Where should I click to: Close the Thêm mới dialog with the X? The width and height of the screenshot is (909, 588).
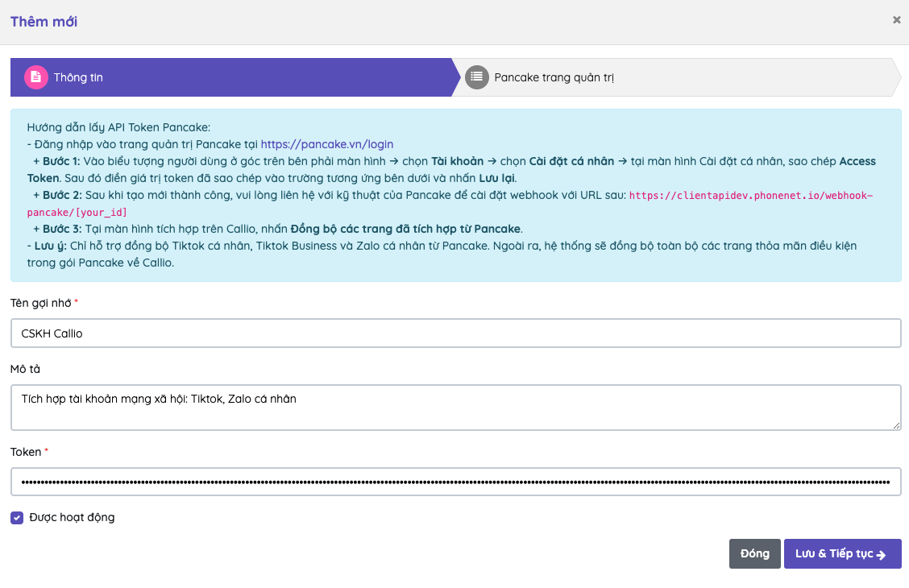pos(896,20)
